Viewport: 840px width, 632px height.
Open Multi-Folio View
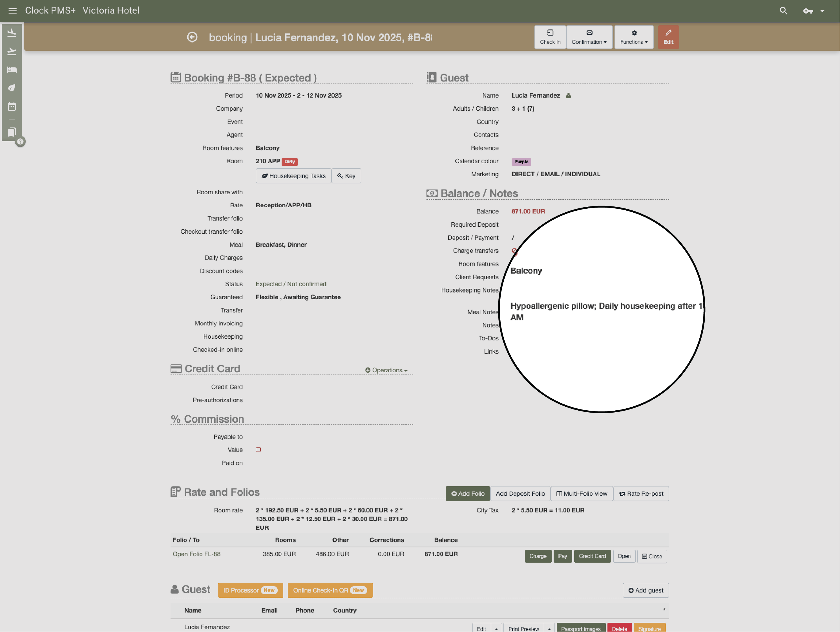click(582, 494)
